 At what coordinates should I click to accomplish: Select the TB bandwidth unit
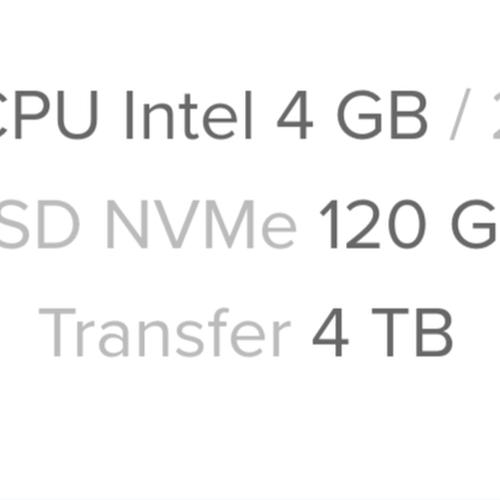[412, 332]
